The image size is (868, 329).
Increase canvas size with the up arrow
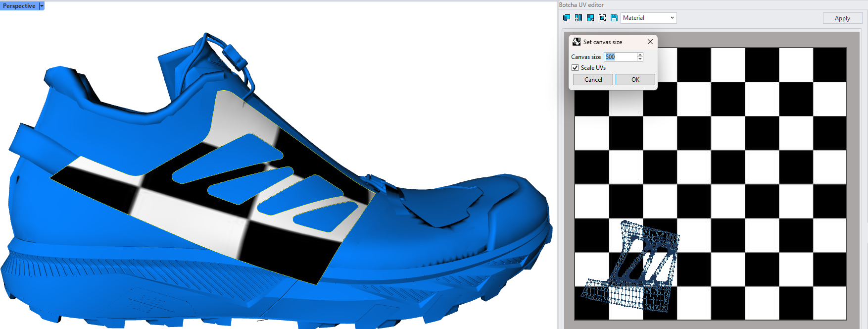coord(640,55)
